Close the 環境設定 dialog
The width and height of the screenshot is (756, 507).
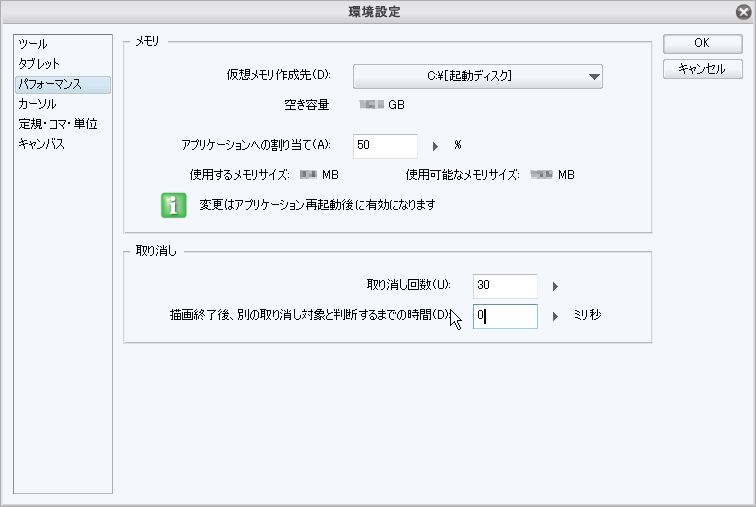(x=743, y=12)
